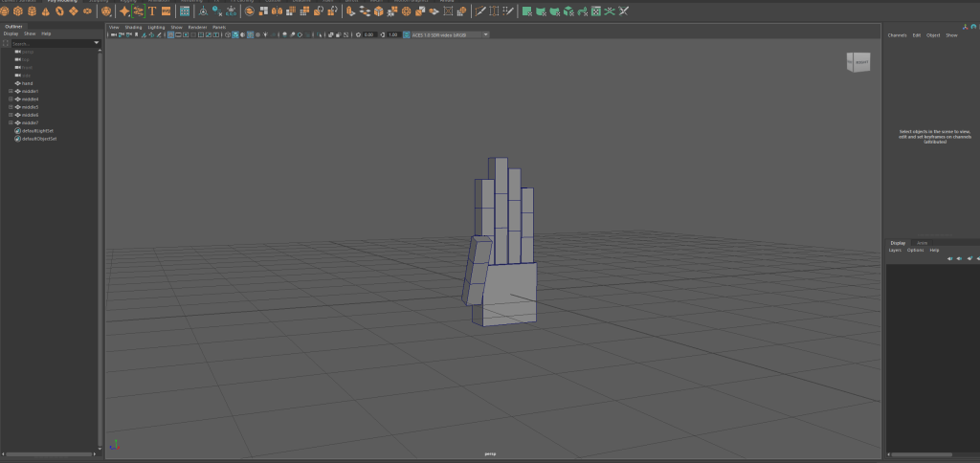The image size is (980, 463).
Task: Toggle use all lights in the viewport
Action: 266,34
